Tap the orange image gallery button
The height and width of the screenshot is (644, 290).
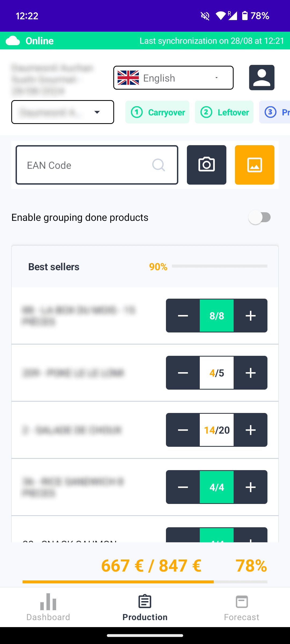coord(254,165)
